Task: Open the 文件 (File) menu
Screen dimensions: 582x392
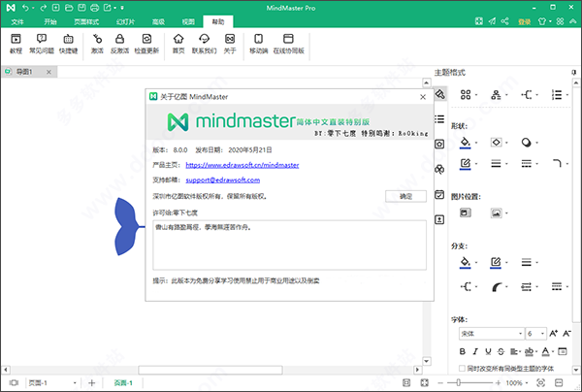Action: pos(17,21)
